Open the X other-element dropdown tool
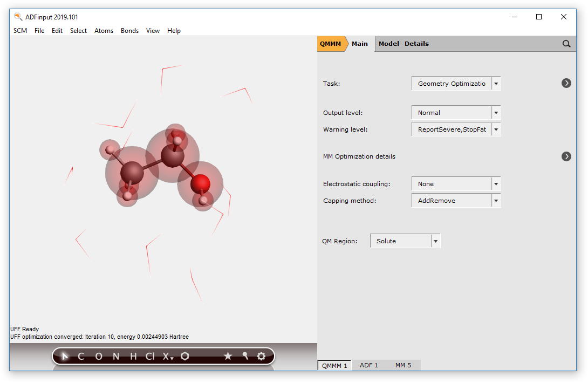Image resolution: width=588 pixels, height=383 pixels. pyautogui.click(x=168, y=356)
